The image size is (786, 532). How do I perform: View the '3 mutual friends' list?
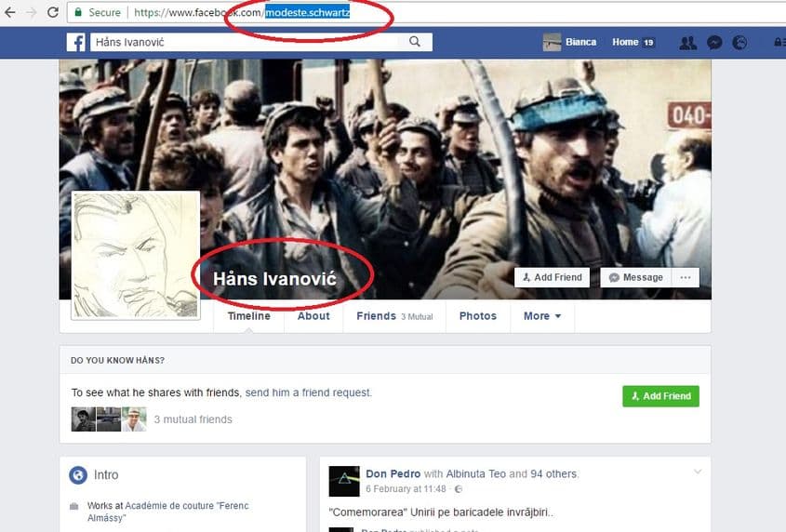coord(193,419)
